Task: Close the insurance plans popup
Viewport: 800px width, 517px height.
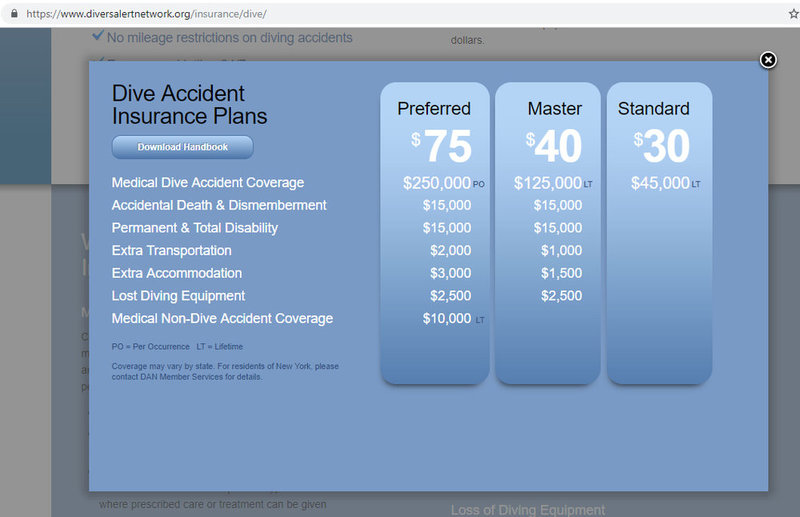Action: point(768,60)
